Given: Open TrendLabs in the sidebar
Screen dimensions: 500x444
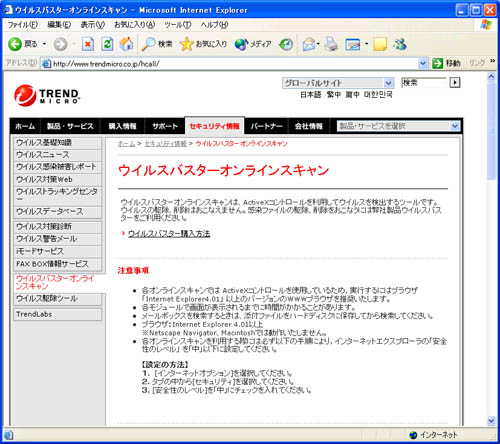Looking at the screenshot, I should [x=57, y=314].
